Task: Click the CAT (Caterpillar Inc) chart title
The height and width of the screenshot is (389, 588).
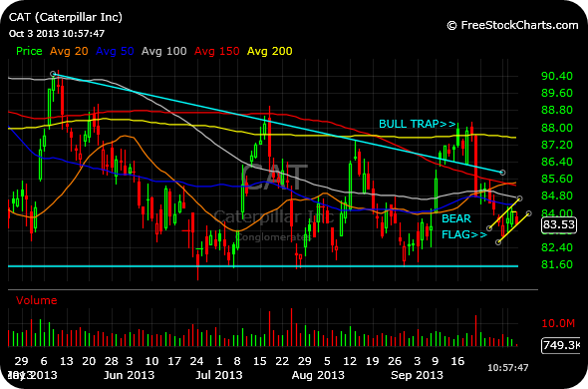Action: click(x=66, y=17)
